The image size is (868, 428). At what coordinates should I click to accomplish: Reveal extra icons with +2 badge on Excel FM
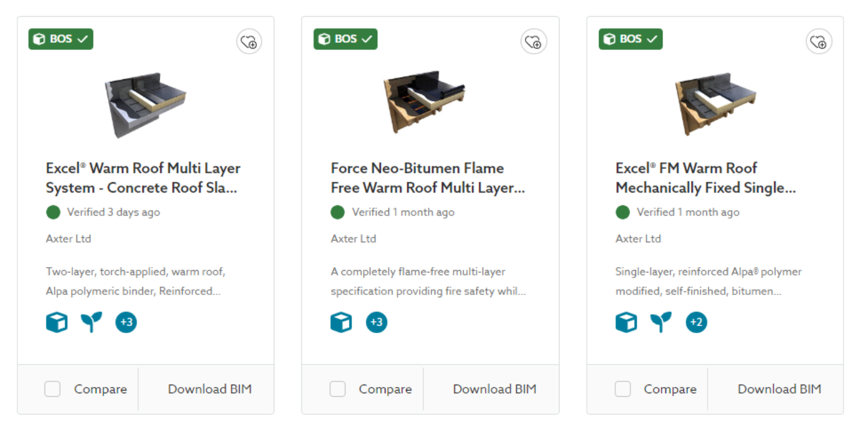tap(696, 322)
